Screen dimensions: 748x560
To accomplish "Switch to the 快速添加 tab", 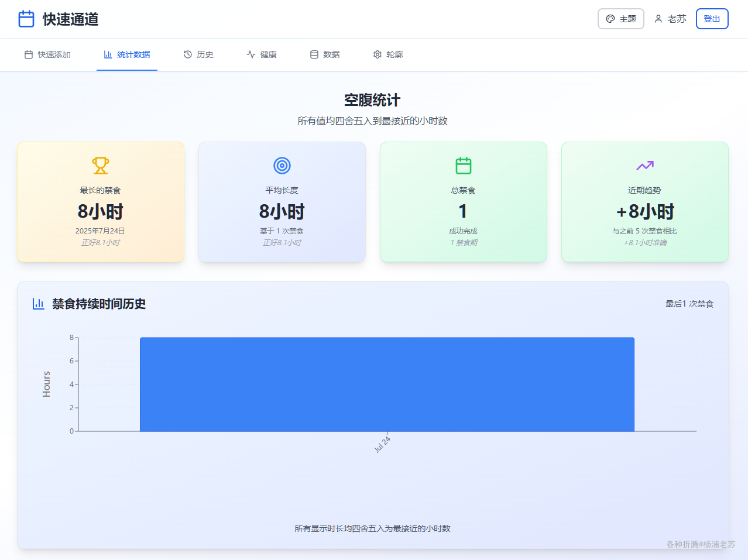I will click(47, 54).
